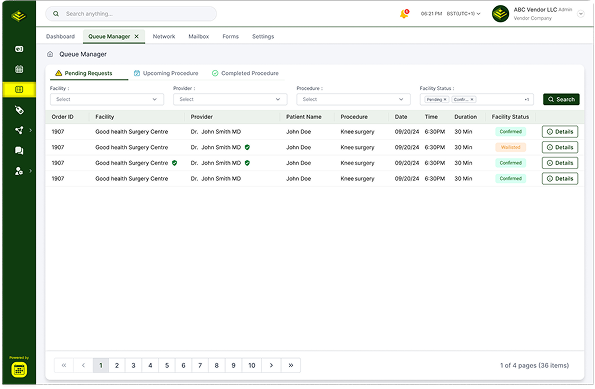Image resolution: width=595 pixels, height=389 pixels.
Task: Click the home breadcrumb icon
Action: (x=50, y=54)
